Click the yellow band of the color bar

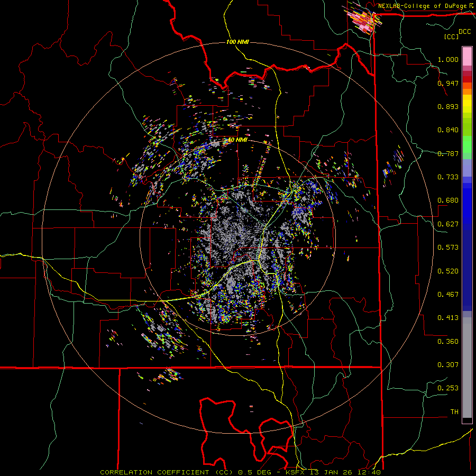[467, 104]
